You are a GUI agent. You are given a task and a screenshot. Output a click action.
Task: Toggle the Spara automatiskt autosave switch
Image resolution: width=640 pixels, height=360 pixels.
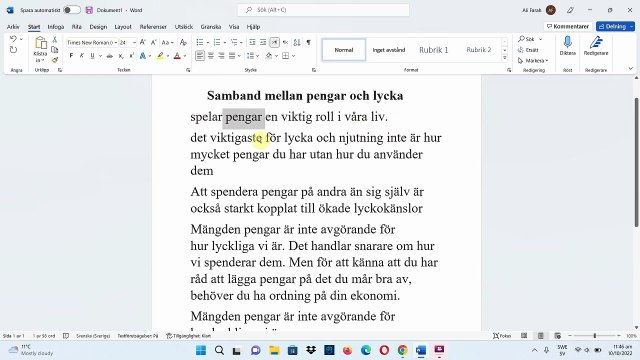click(72, 10)
